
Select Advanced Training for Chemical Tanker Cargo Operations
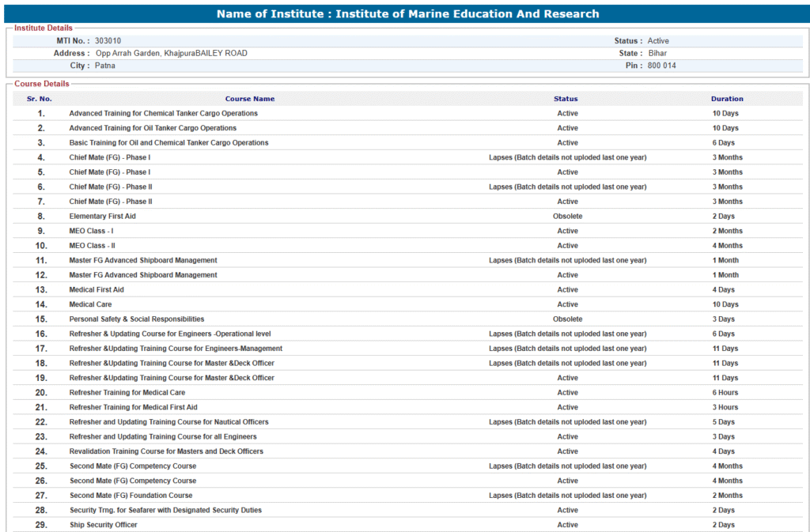163,113
